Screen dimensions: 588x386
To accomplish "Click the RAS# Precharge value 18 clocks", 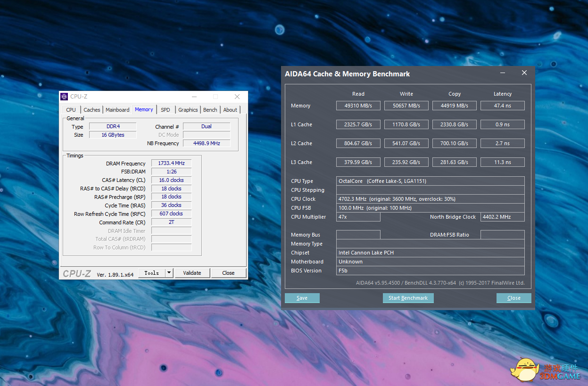I will pyautogui.click(x=172, y=197).
